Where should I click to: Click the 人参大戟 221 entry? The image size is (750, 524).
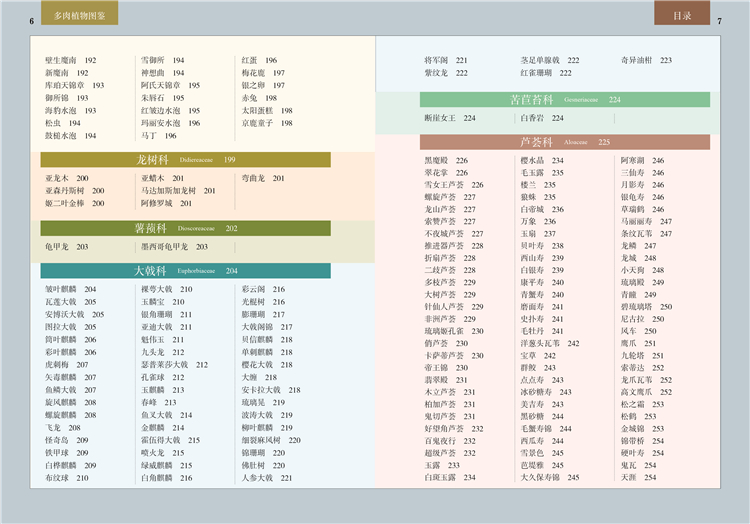click(266, 478)
